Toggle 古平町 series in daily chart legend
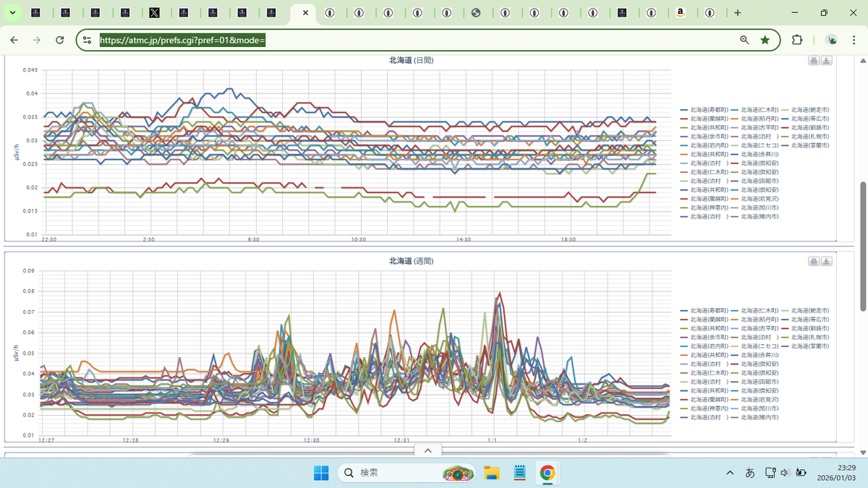Viewport: 868px width, 488px height. 754,127
